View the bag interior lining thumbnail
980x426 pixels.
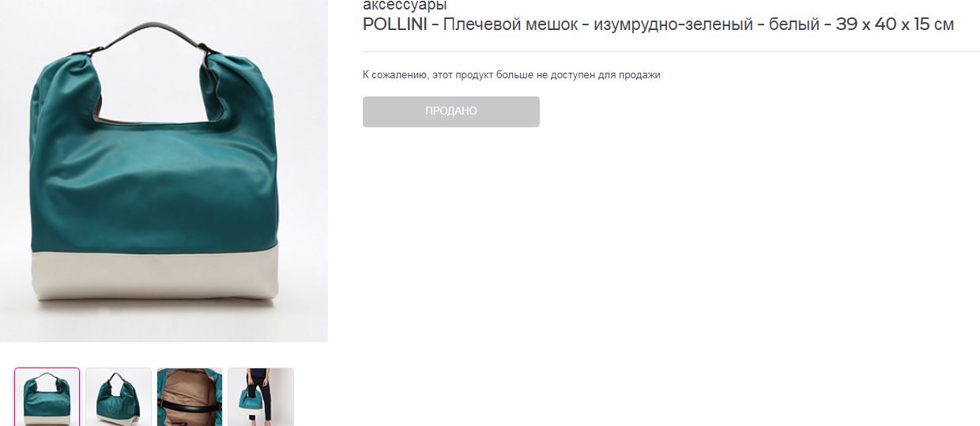coord(190,397)
